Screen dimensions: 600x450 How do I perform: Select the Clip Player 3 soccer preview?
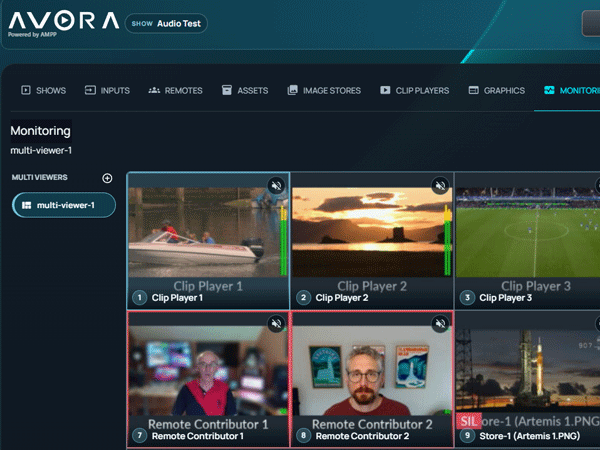[528, 232]
